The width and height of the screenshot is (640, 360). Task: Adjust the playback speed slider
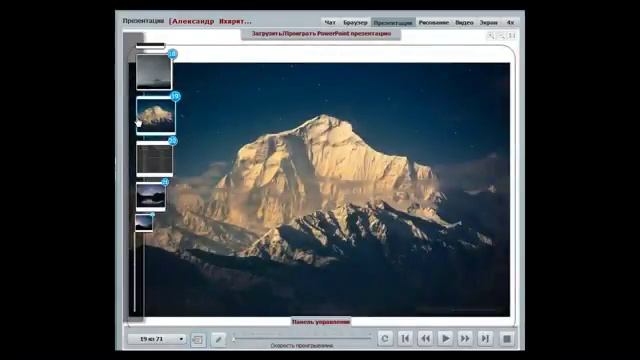(x=302, y=338)
